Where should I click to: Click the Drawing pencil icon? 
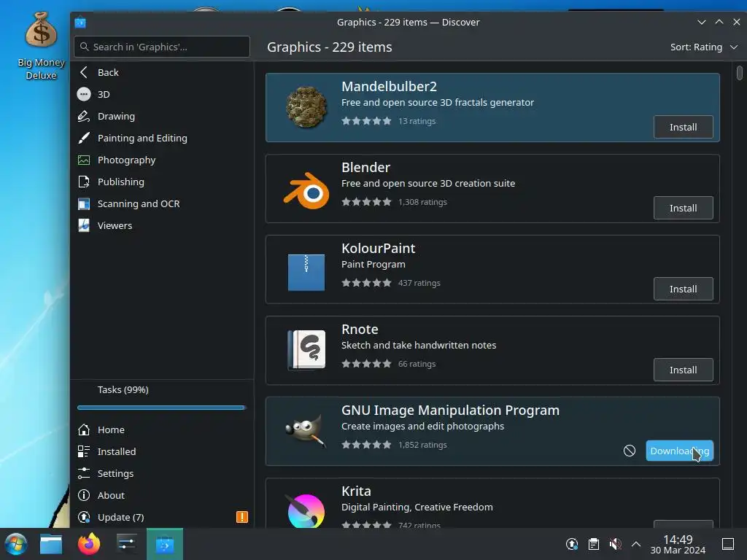(84, 116)
